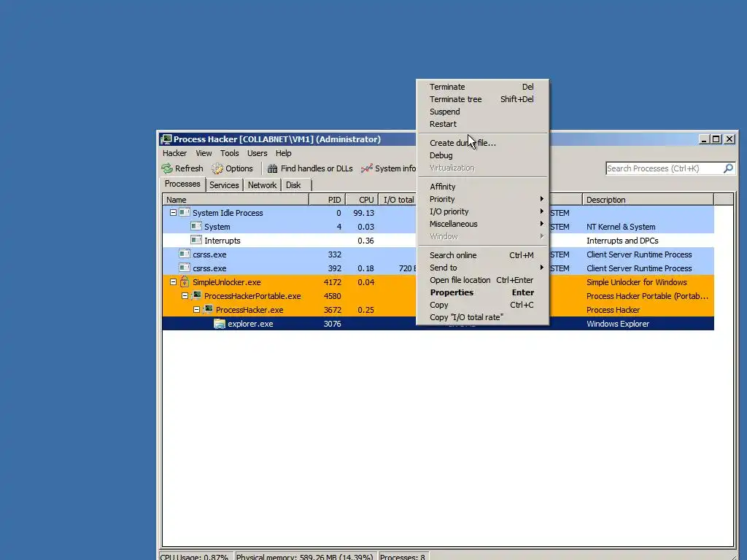Switch to the Services tab
This screenshot has height=560, width=747.
224,185
